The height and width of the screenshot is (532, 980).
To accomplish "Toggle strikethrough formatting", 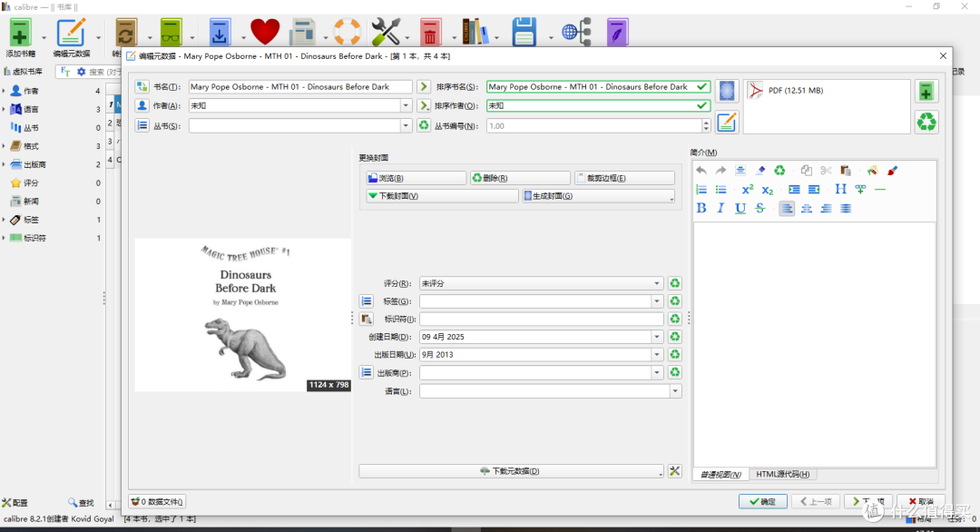I will pyautogui.click(x=760, y=208).
